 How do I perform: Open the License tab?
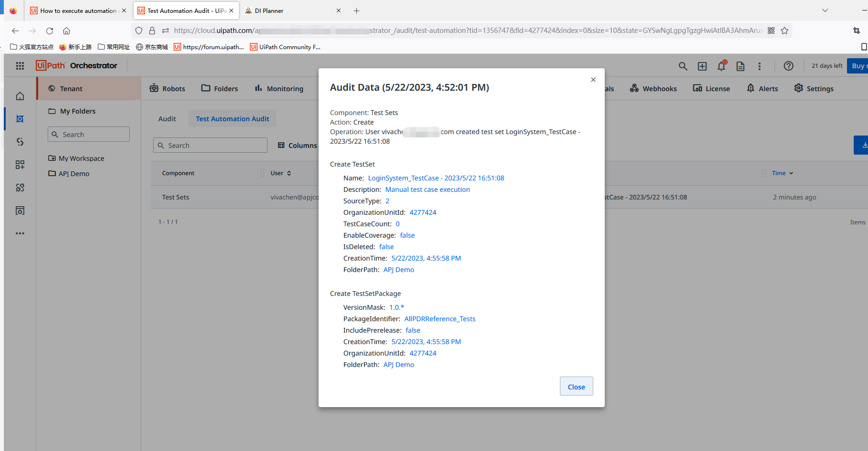711,89
